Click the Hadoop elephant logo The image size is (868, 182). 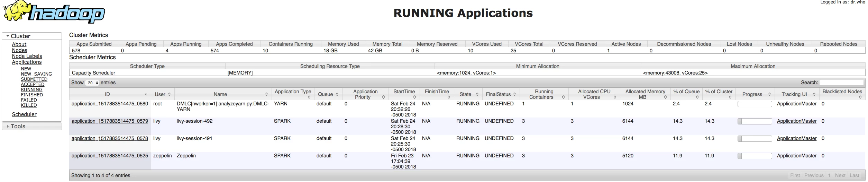coord(54,12)
